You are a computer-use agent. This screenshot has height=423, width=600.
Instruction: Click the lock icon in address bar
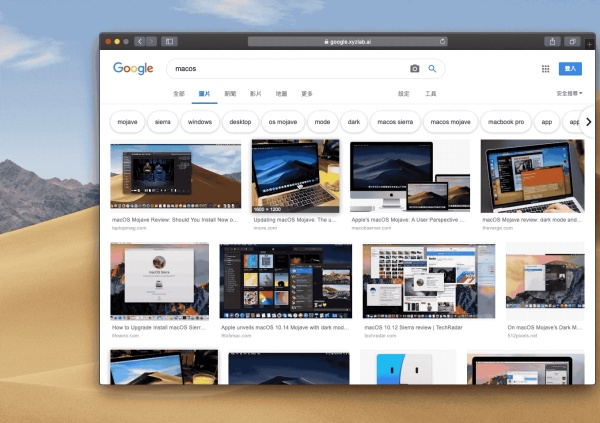326,42
